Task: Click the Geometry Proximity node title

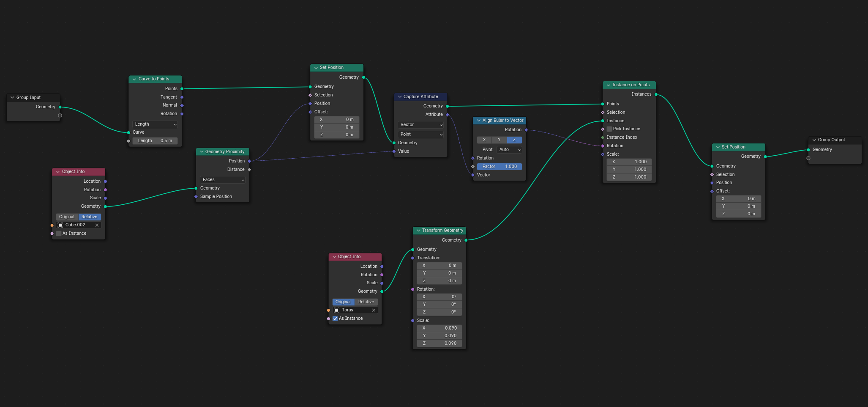Action: [x=225, y=152]
